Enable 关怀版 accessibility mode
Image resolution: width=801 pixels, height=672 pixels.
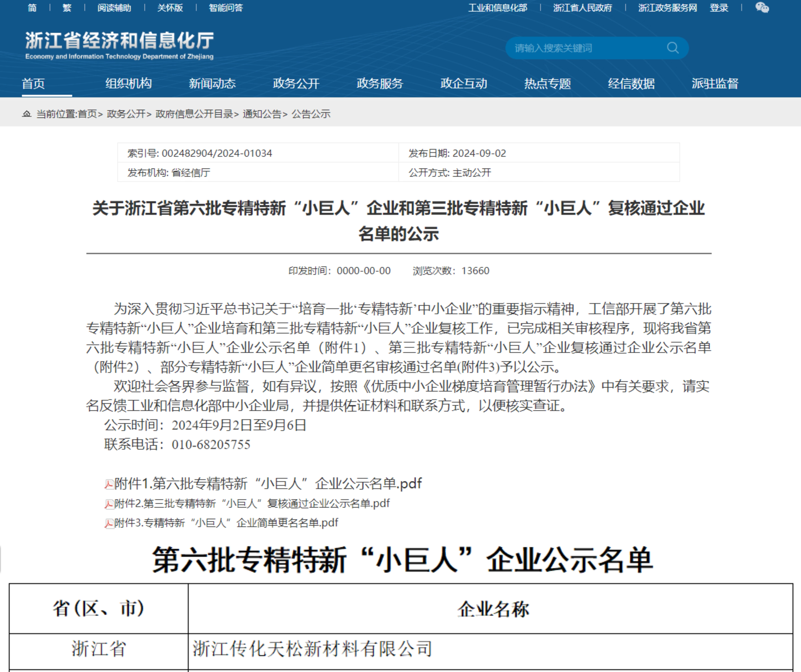(170, 8)
